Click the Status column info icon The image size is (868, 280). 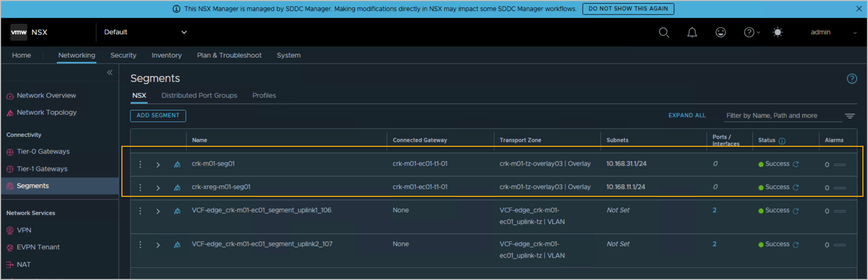pos(782,141)
